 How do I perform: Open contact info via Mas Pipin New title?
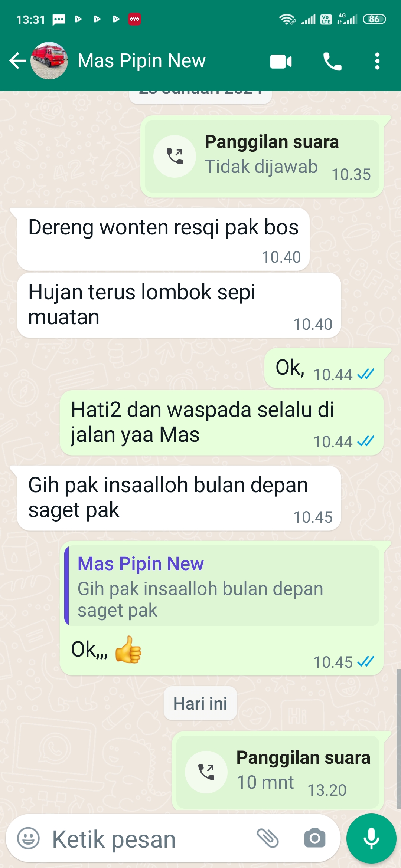point(141,61)
